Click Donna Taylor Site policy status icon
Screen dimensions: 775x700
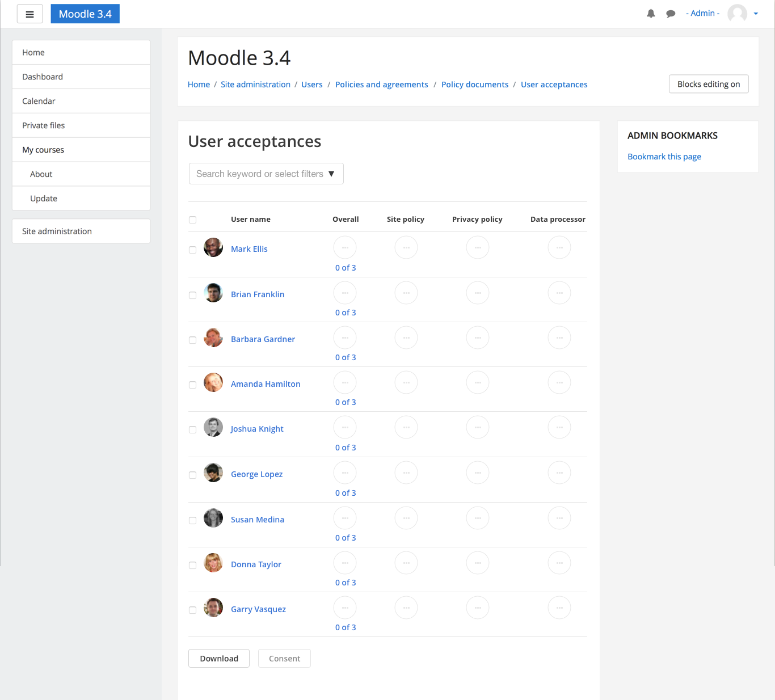[x=406, y=563]
